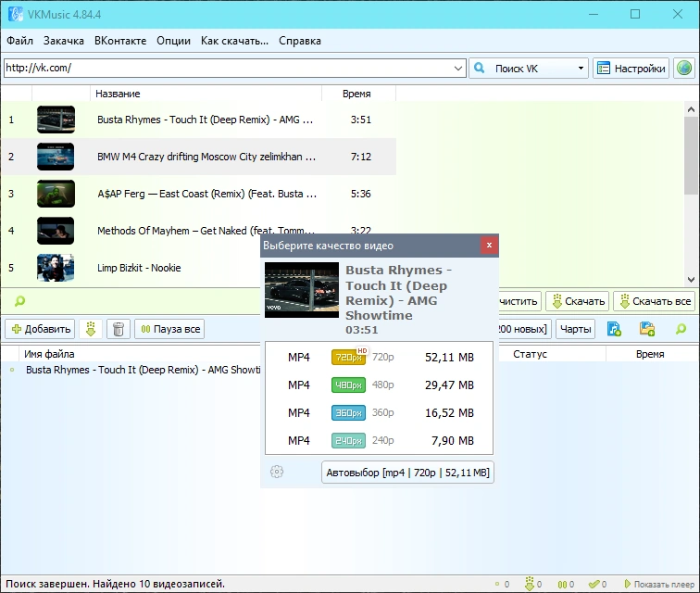Click the Methods Of Mayhem video thumbnail
700x593 pixels.
[x=56, y=231]
